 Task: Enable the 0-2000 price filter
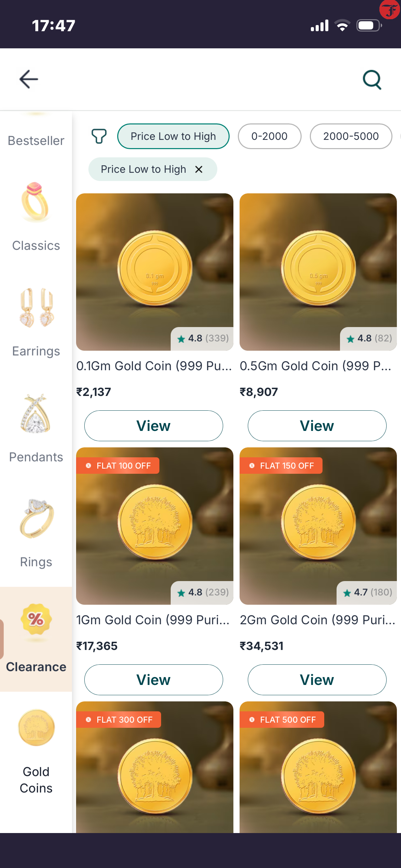coord(269,136)
